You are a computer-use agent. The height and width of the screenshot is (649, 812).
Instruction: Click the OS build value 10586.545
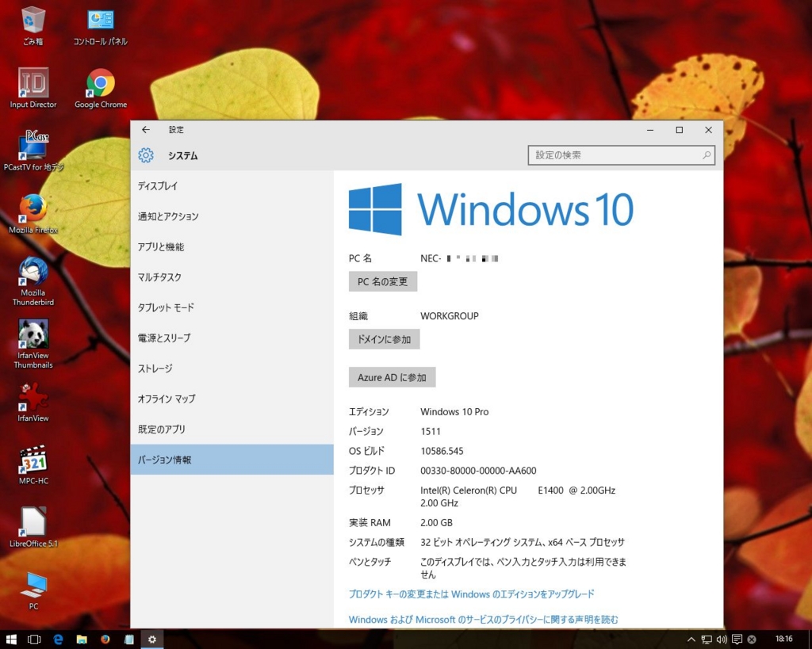click(442, 451)
